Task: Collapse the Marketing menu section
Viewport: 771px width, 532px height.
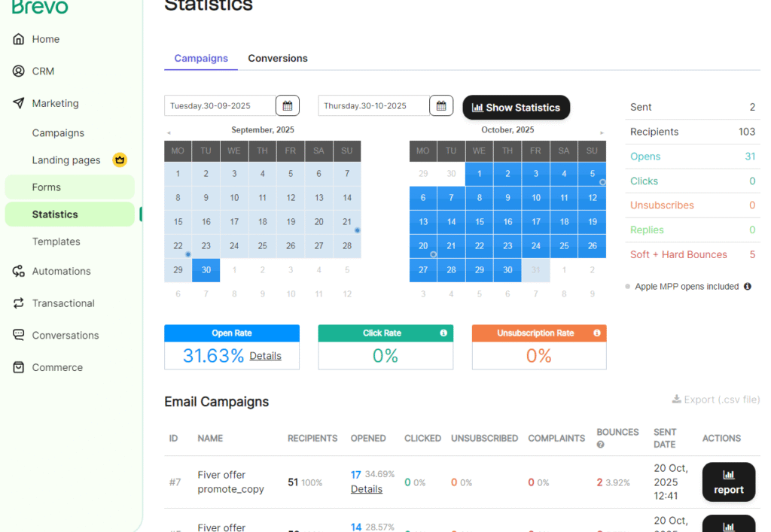Action: [x=55, y=104]
